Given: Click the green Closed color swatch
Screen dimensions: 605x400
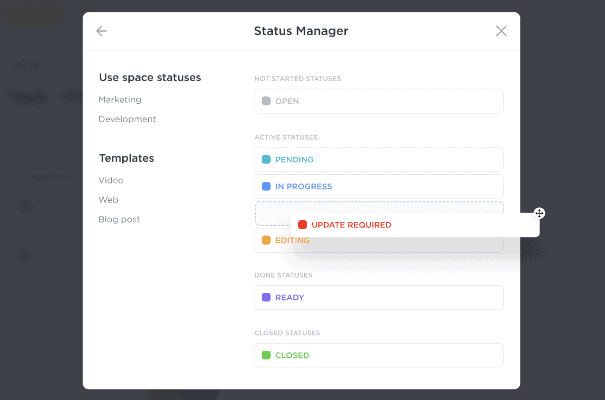Looking at the screenshot, I should point(266,355).
